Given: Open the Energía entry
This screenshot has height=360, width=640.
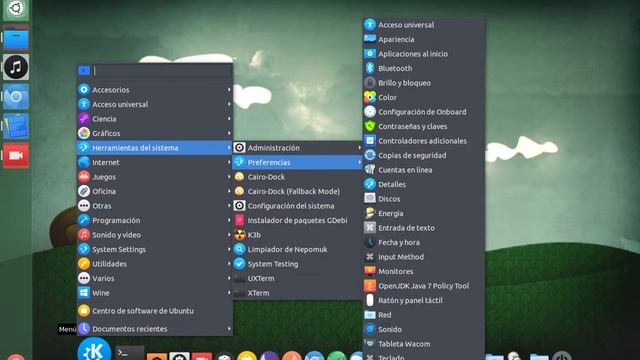Looking at the screenshot, I should pos(424,213).
